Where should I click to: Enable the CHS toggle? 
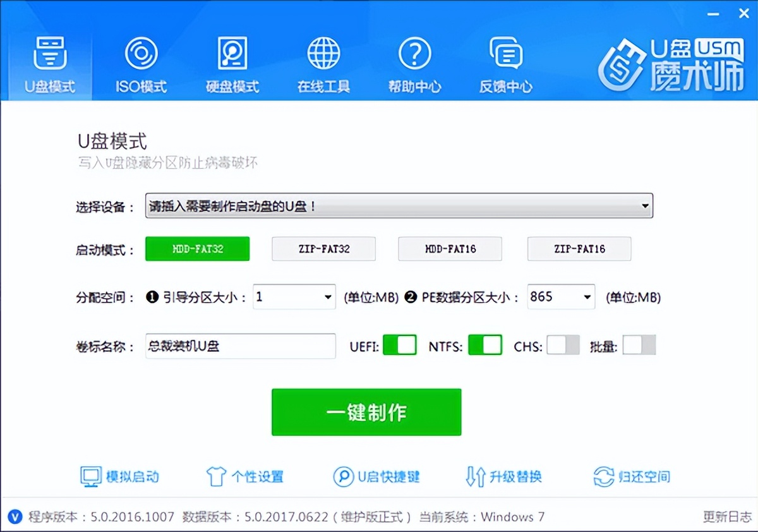click(562, 345)
